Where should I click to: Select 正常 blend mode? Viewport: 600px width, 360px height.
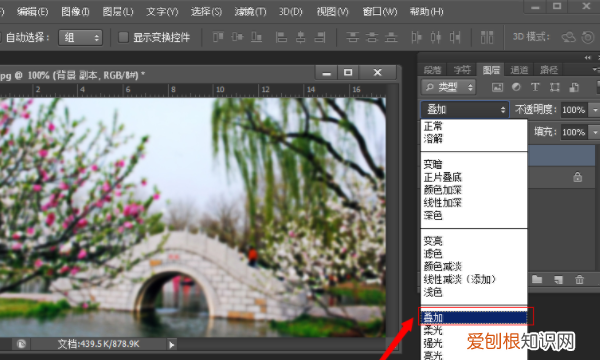click(x=474, y=126)
